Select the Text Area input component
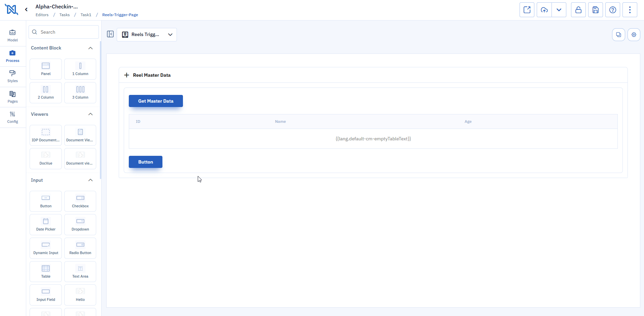This screenshot has height=316, width=644. point(80,272)
